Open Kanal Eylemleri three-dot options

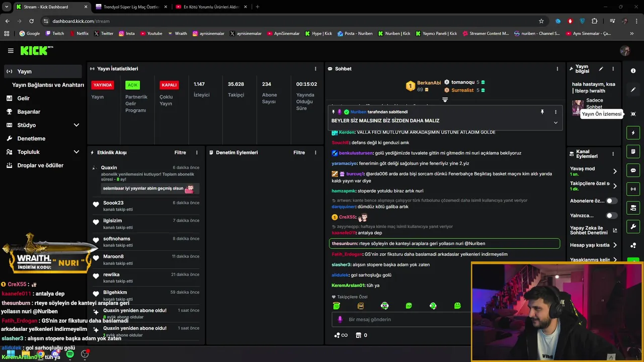613,154
